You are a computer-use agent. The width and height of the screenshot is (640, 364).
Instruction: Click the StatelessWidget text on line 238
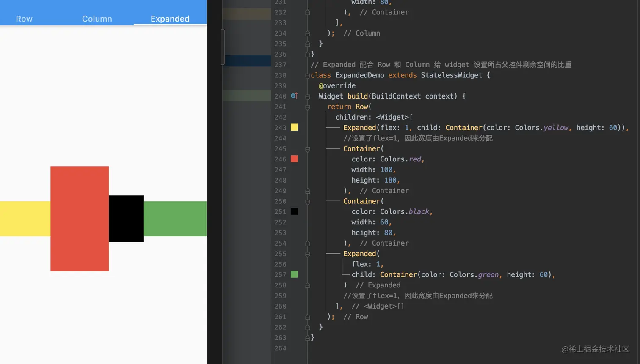pos(451,75)
